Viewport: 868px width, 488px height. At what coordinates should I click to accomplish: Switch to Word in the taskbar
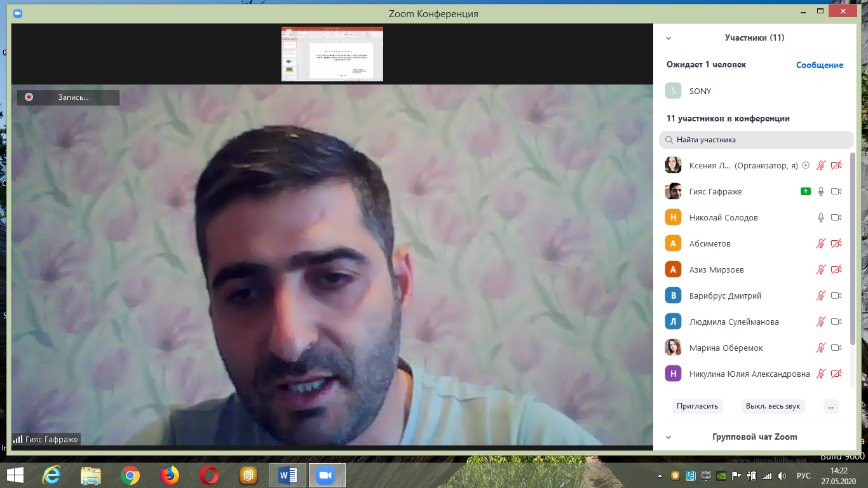coord(288,475)
